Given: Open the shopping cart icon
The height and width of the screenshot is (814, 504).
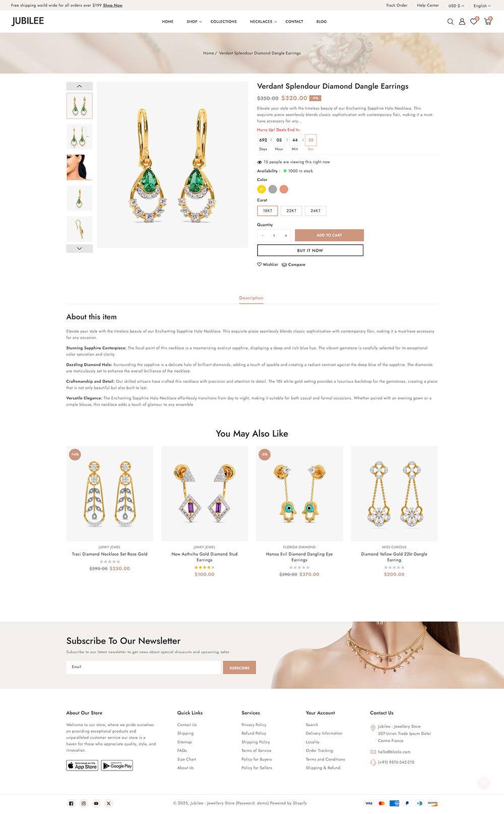Looking at the screenshot, I should (487, 21).
